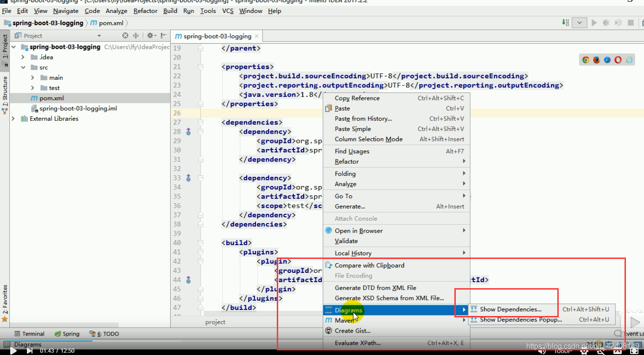Click Collapse All icon in Project panel
Image resolution: width=644 pixels, height=355 pixels.
click(136, 36)
